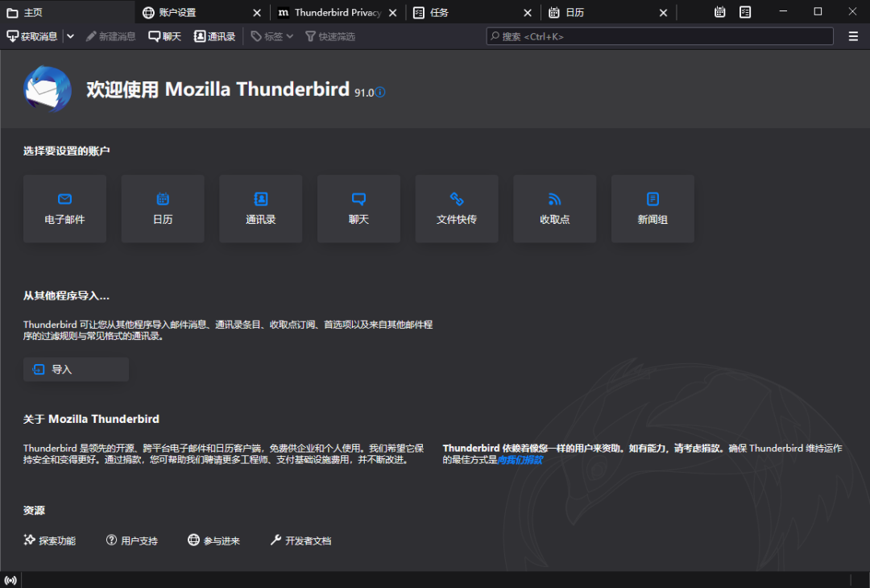The image size is (870, 588).
Task: Open the 文件快传 setup card
Action: (457, 209)
